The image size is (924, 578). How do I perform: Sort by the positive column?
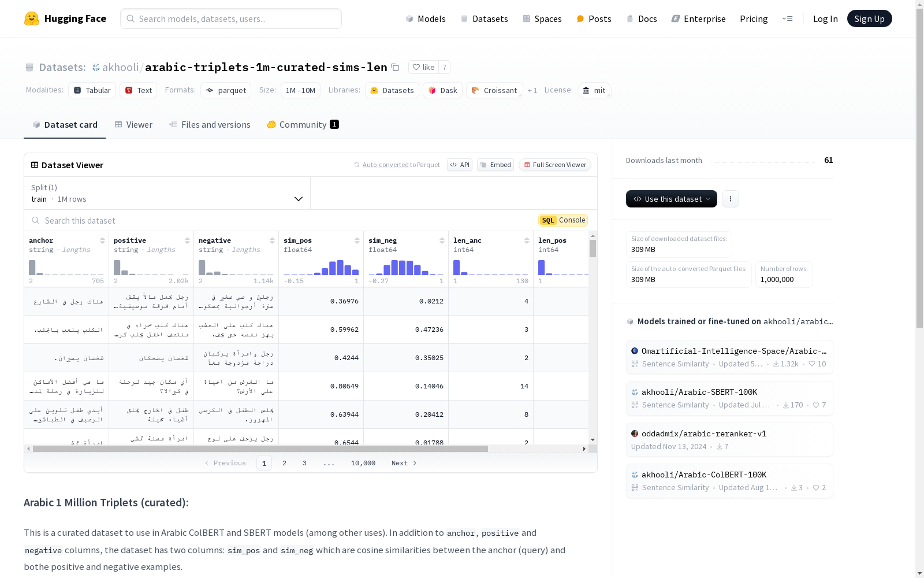click(x=187, y=240)
